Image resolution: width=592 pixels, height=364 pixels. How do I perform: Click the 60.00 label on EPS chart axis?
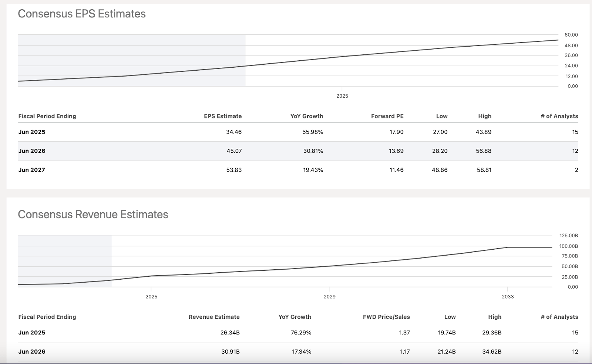[571, 35]
